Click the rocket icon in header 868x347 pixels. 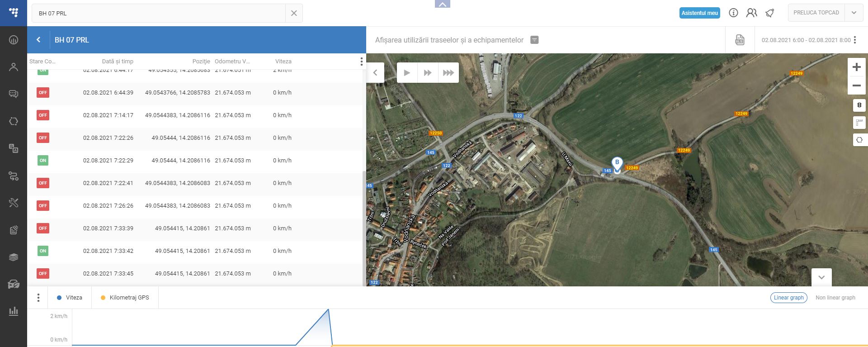(x=769, y=13)
